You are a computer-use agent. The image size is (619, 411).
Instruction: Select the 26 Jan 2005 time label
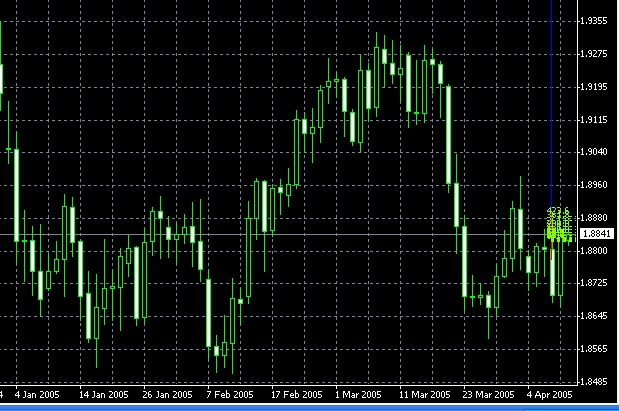(x=167, y=394)
